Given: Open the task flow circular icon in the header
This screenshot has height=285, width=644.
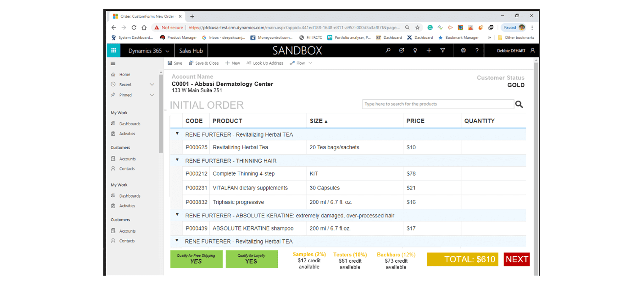Looking at the screenshot, I should (402, 50).
